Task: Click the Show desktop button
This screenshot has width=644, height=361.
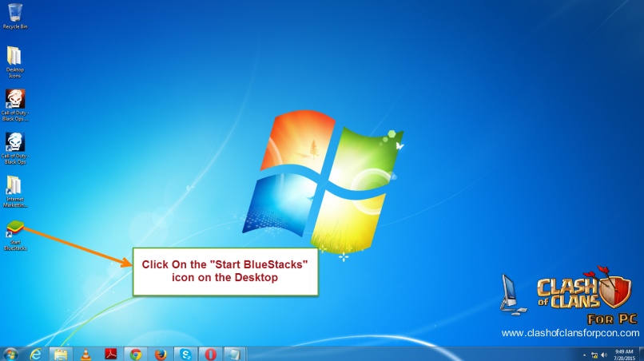Action: [x=642, y=354]
